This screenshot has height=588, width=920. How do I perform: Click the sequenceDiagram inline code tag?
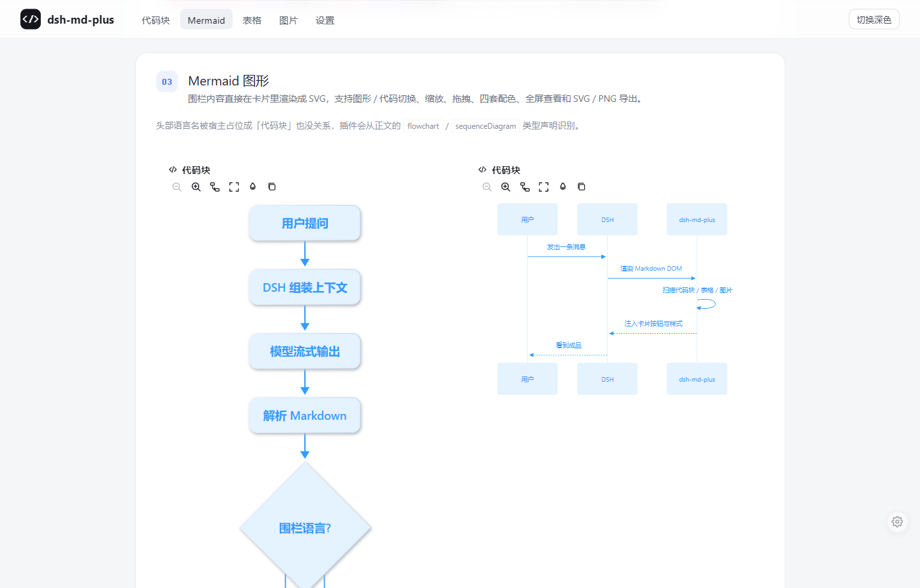[x=486, y=126]
